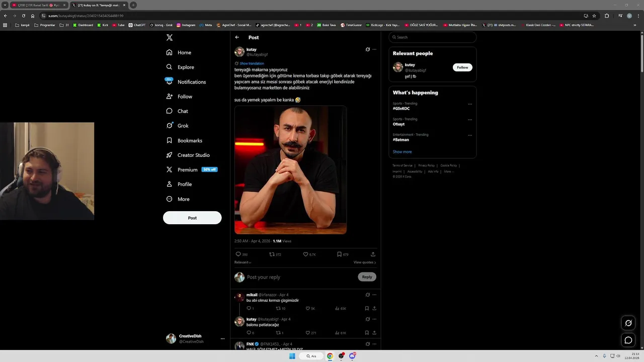Bookmark this page with star icon
This screenshot has height=362, width=644.
594,16
